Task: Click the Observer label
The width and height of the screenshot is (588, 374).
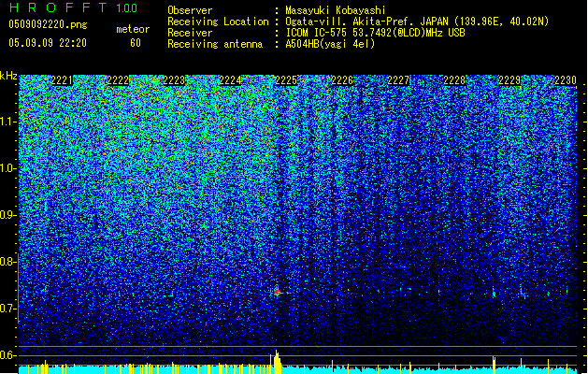Action: 190,10
